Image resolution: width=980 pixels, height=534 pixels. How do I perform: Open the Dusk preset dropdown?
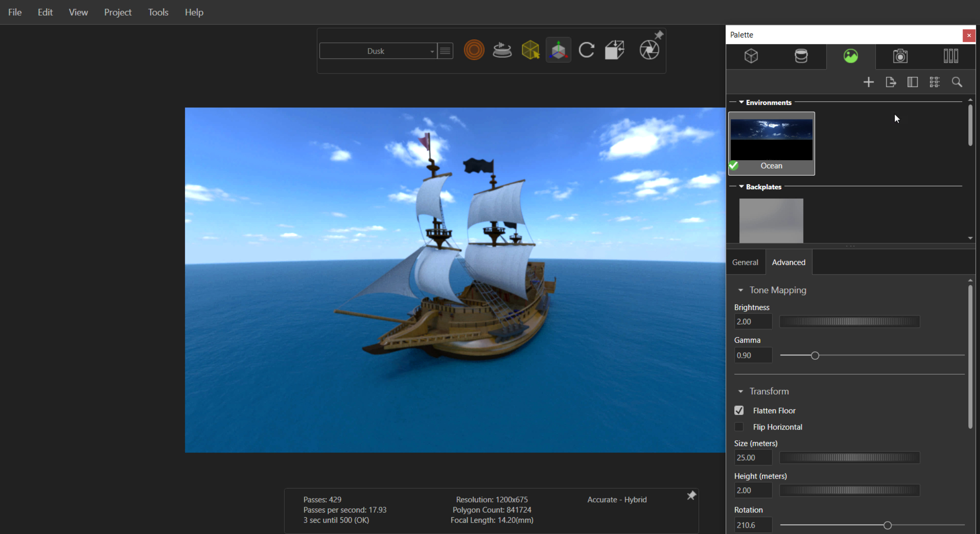pyautogui.click(x=432, y=51)
